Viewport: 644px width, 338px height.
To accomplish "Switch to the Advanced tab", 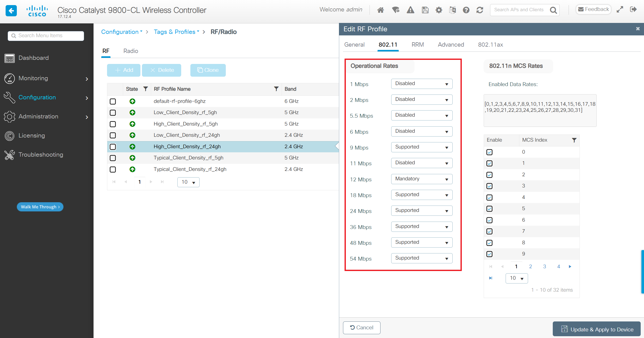I will point(451,45).
